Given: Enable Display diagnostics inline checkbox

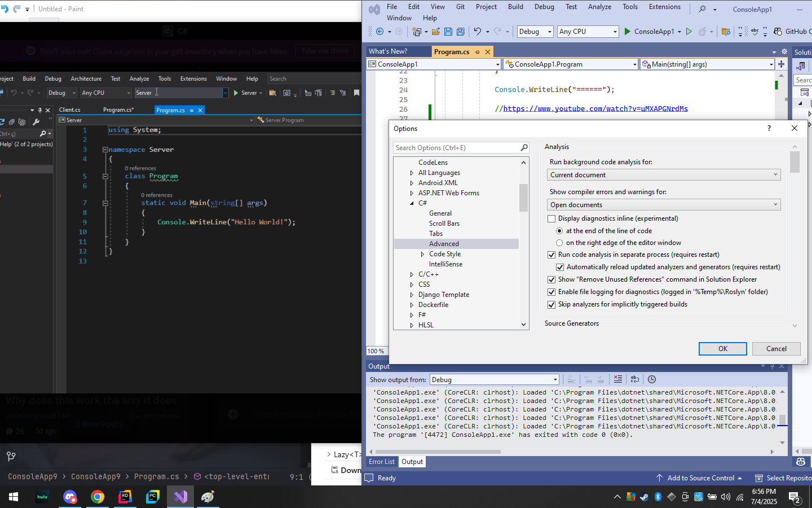Looking at the screenshot, I should coord(551,218).
